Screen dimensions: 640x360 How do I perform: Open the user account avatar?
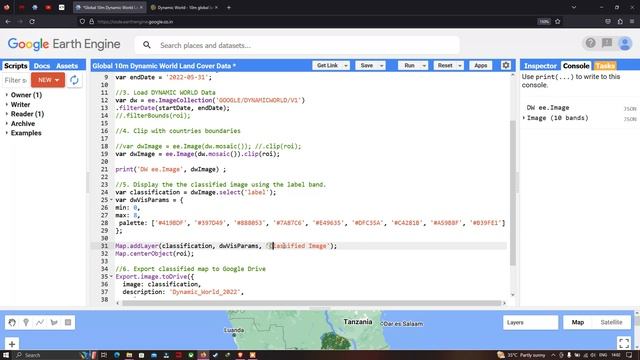tap(625, 43)
